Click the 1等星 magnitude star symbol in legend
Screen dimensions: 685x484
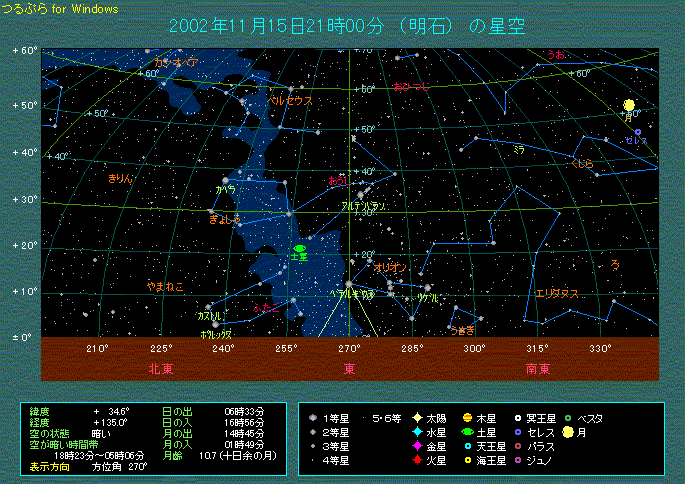click(x=315, y=418)
